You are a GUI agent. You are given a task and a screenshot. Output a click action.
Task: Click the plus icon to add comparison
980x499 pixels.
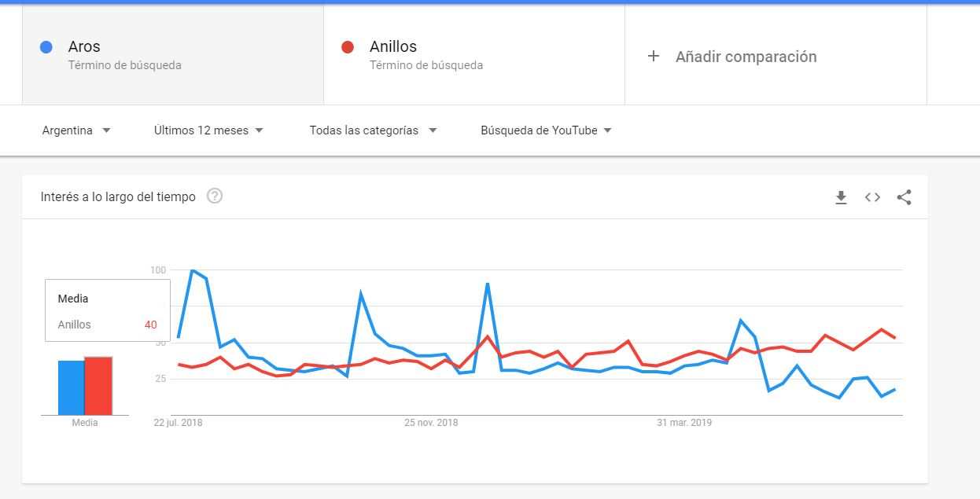click(653, 56)
